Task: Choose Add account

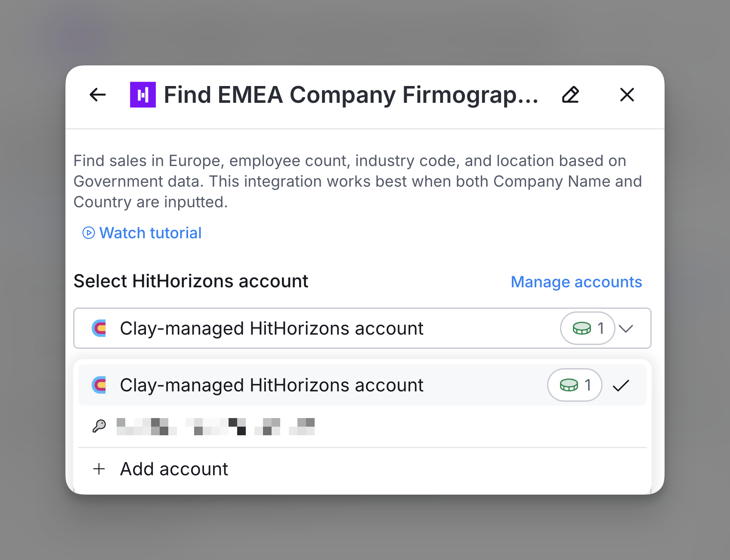Action: tap(362, 469)
